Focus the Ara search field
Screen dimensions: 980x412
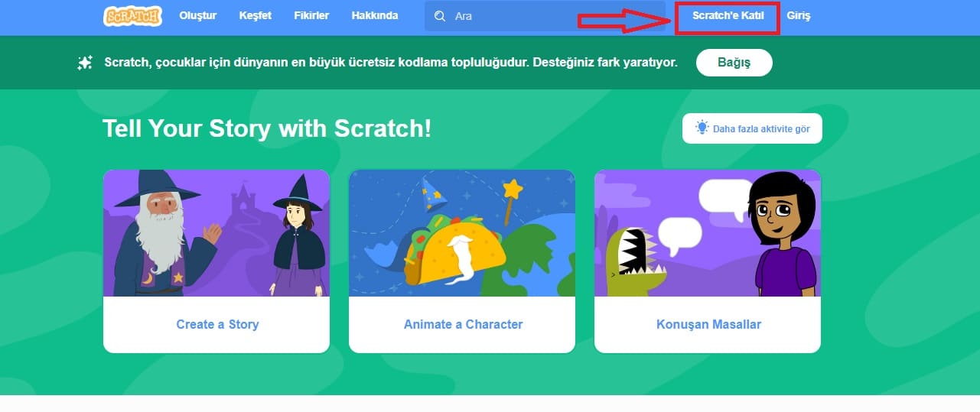[545, 16]
